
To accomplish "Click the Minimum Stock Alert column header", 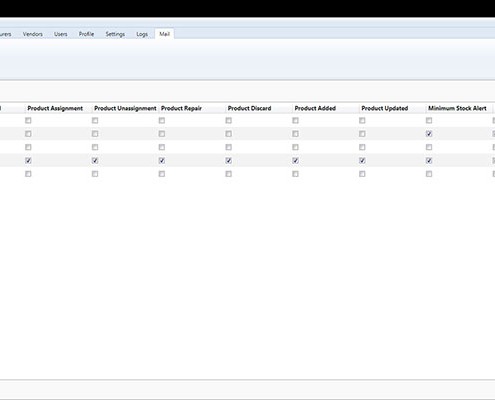I will pos(457,108).
